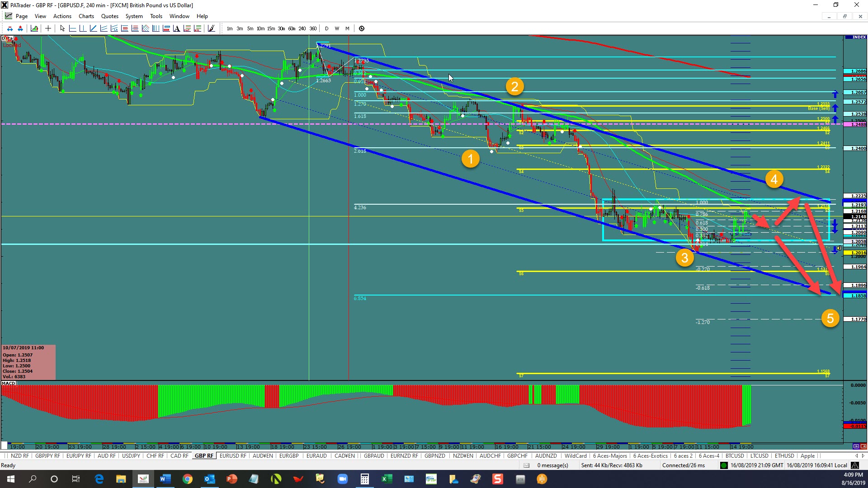
Task: Switch to the CAD RF page tab
Action: (x=179, y=456)
